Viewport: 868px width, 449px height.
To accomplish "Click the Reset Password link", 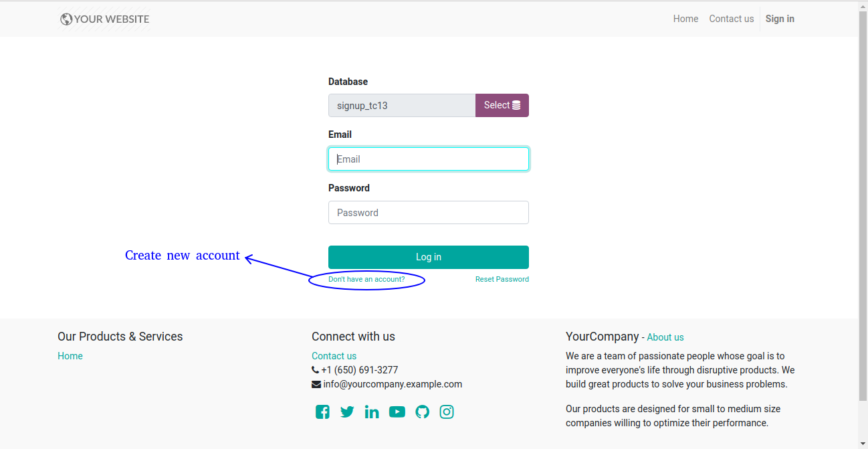I will click(502, 280).
